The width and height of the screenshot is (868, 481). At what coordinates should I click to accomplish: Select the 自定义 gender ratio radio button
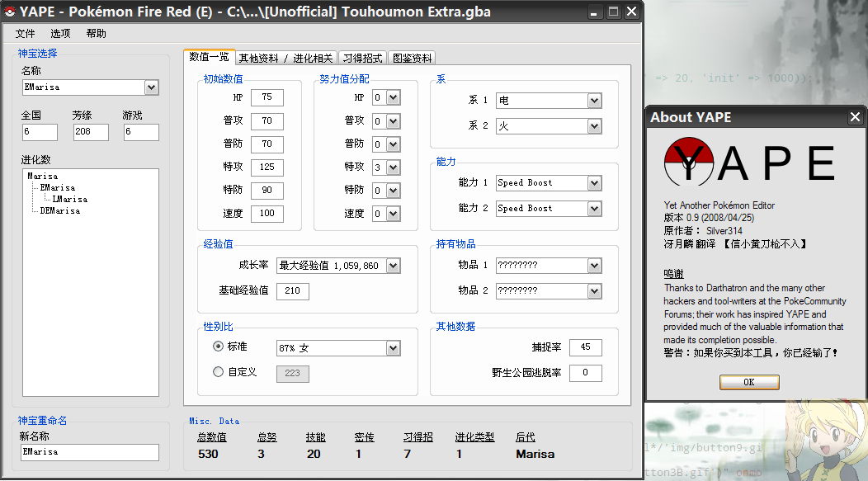click(x=218, y=372)
